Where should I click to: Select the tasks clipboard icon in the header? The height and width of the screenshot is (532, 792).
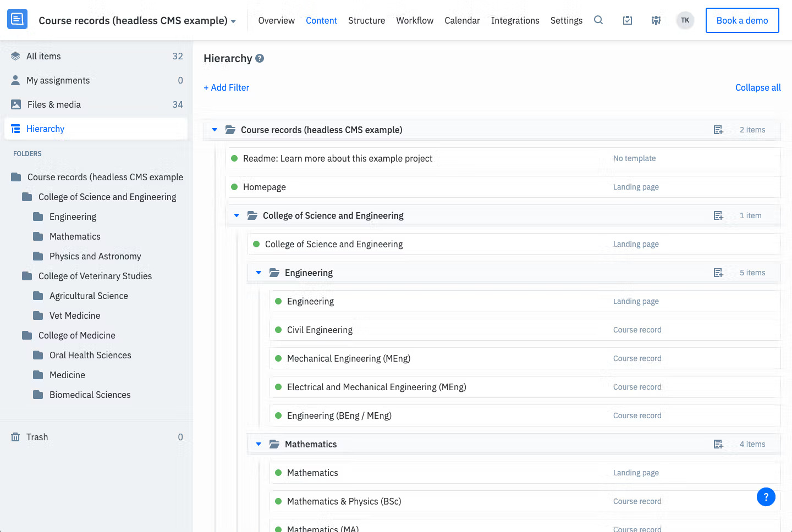click(627, 20)
